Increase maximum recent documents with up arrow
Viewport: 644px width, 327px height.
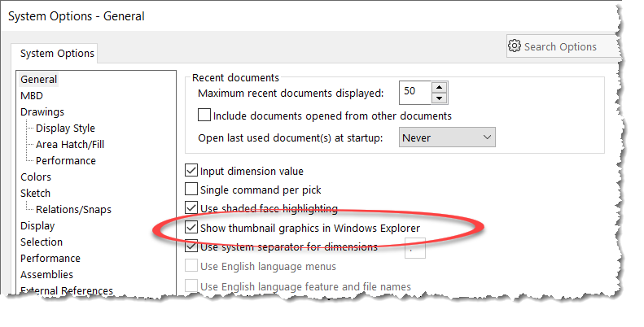[440, 87]
